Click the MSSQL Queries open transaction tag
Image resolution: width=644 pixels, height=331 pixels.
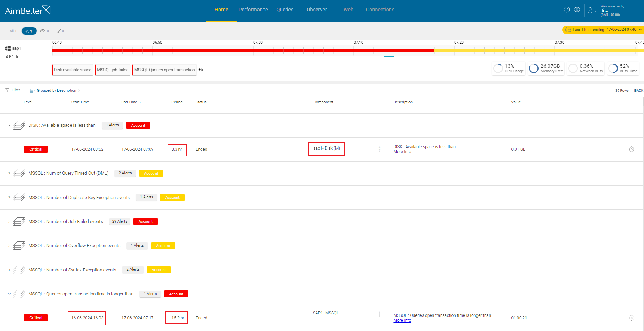(x=164, y=70)
